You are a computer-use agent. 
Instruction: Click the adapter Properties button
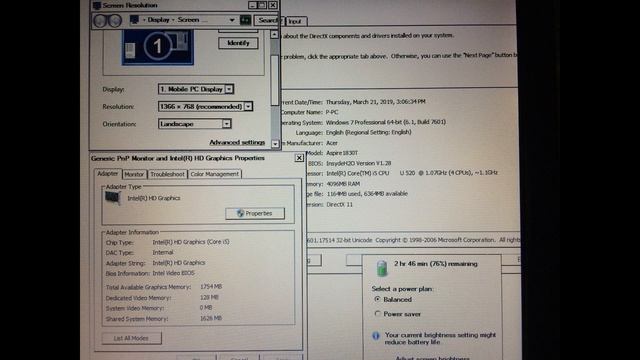coord(255,213)
